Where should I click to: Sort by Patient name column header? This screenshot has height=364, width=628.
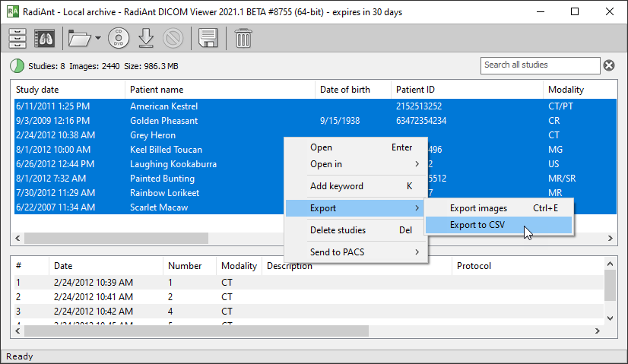click(220, 90)
